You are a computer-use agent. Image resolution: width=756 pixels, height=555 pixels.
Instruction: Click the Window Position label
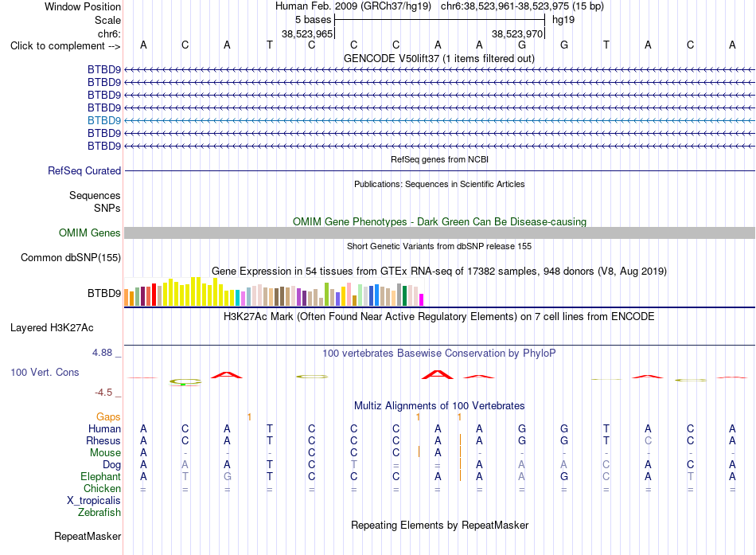83,6
